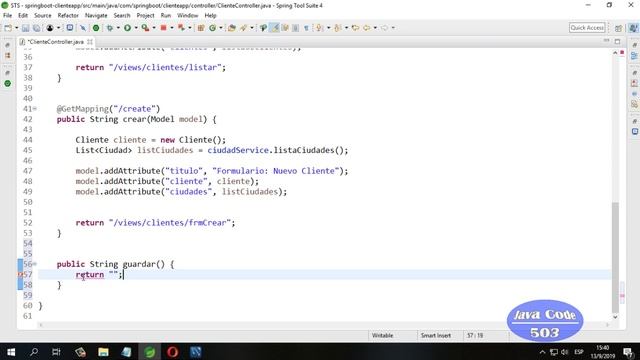
Task: Collapse the method at line 41
Action: pos(35,109)
